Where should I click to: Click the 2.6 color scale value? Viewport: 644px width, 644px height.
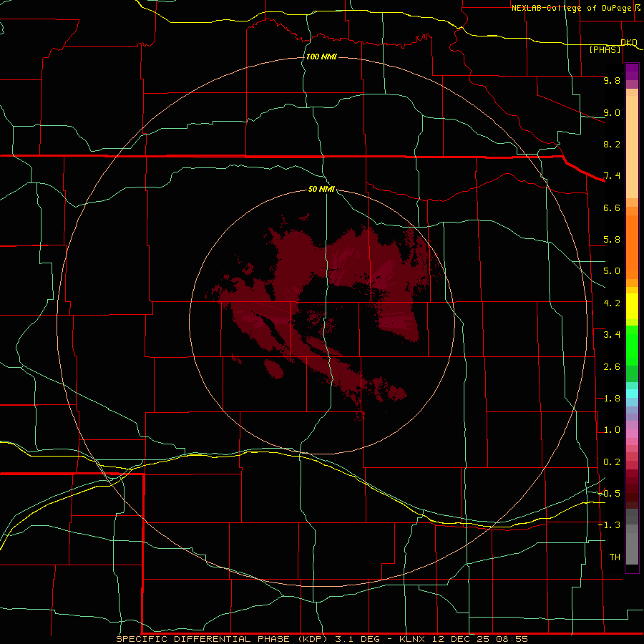(612, 367)
